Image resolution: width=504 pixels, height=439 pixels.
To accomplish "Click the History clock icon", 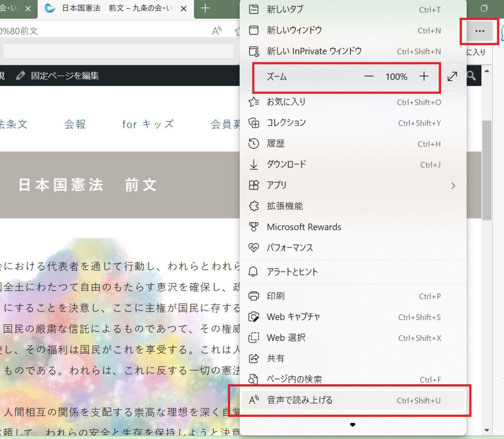I will 253,144.
